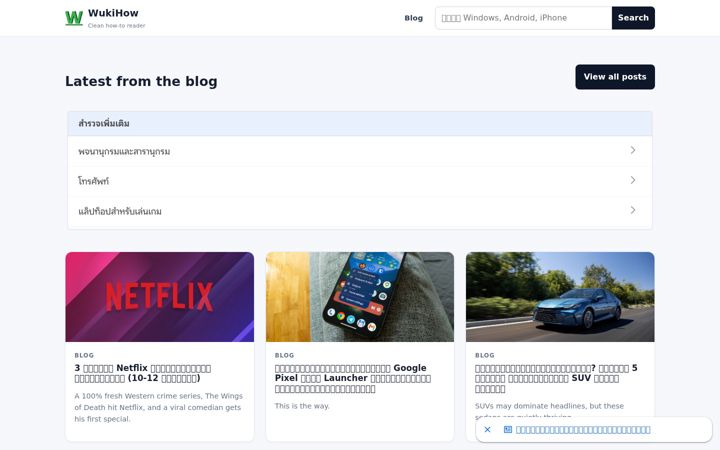Select the small icon in bottom notification bar
The image size is (720, 450).
(x=507, y=429)
